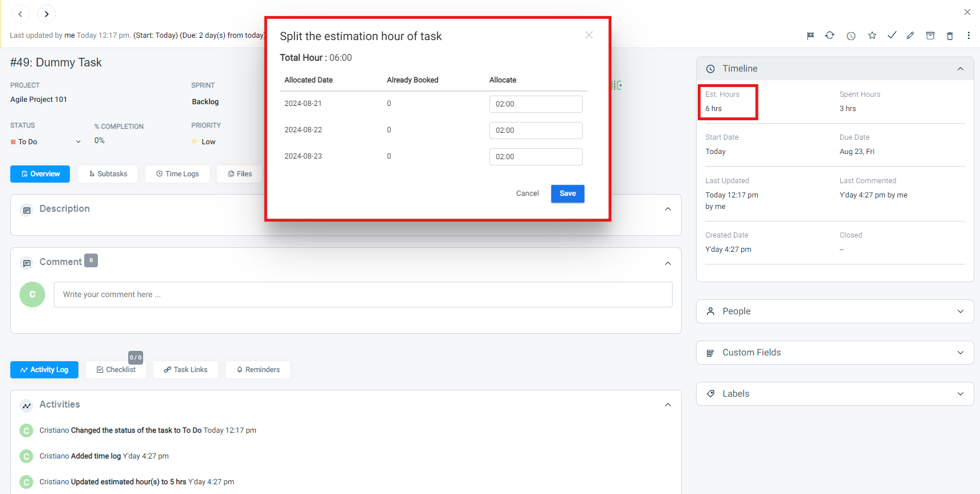Go to previous task arrow
This screenshot has width=980, height=494.
pos(20,14)
